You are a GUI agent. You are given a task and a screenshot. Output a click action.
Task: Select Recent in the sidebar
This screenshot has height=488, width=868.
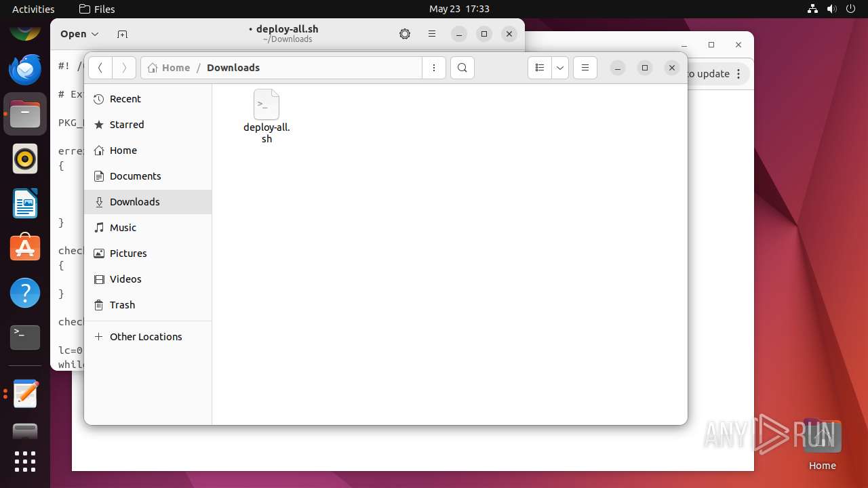[x=148, y=99]
